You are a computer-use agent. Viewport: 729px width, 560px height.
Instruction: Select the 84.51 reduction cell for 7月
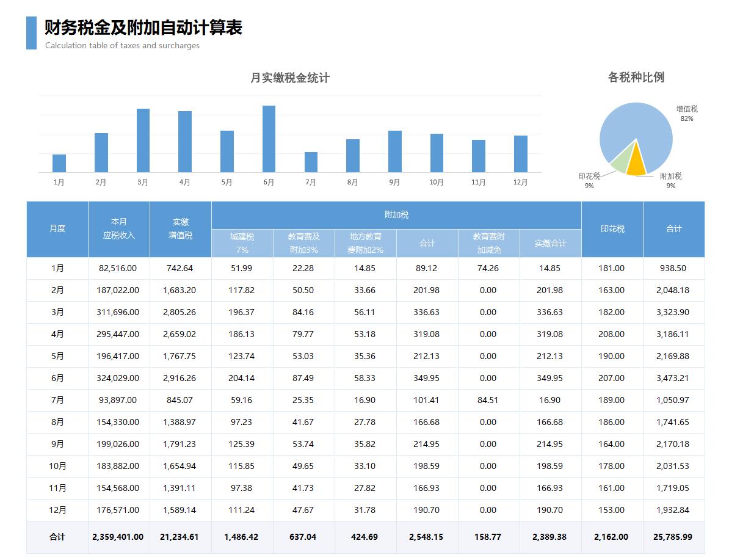(x=488, y=400)
